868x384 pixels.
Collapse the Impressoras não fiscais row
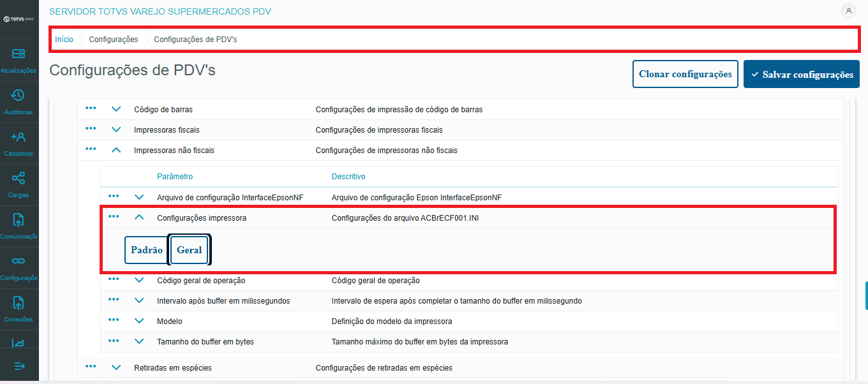click(x=116, y=150)
